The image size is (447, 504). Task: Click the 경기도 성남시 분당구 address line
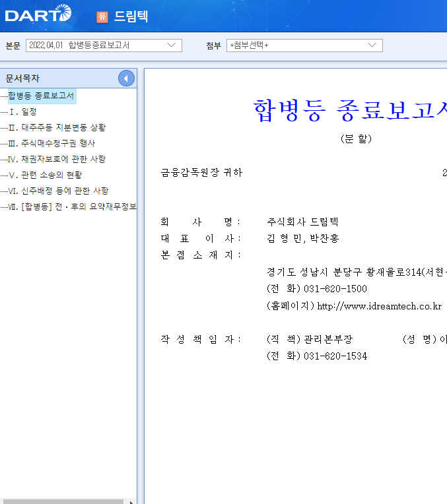coord(357,272)
